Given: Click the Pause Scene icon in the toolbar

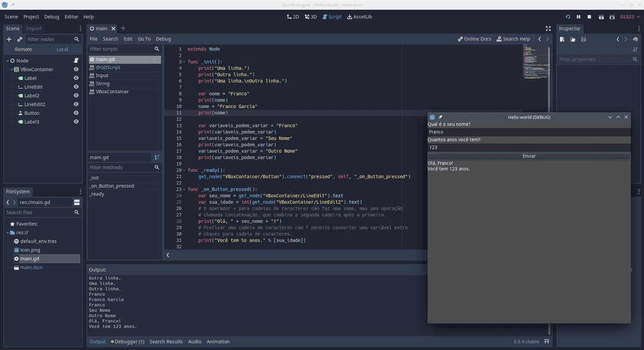Looking at the screenshot, I should 578,17.
